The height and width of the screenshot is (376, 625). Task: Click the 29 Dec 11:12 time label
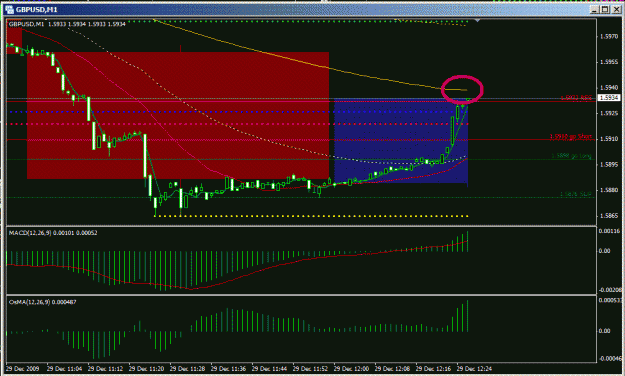tap(105, 368)
